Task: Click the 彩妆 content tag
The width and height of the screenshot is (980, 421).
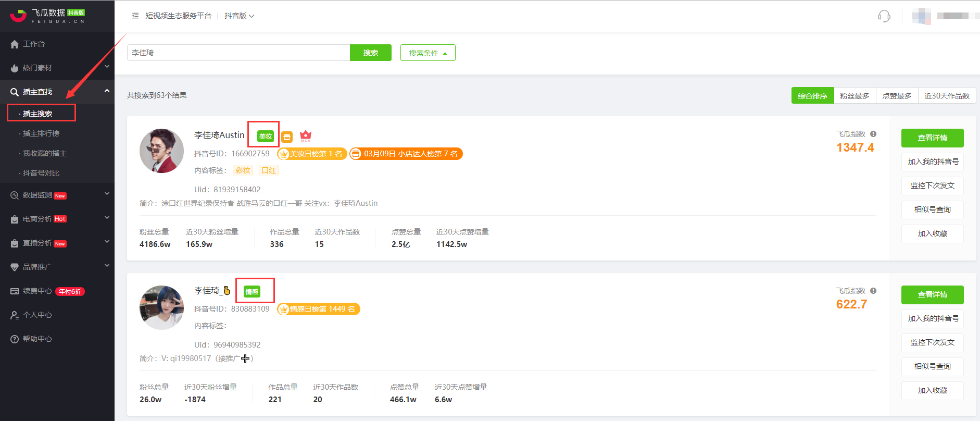Action: 243,170
